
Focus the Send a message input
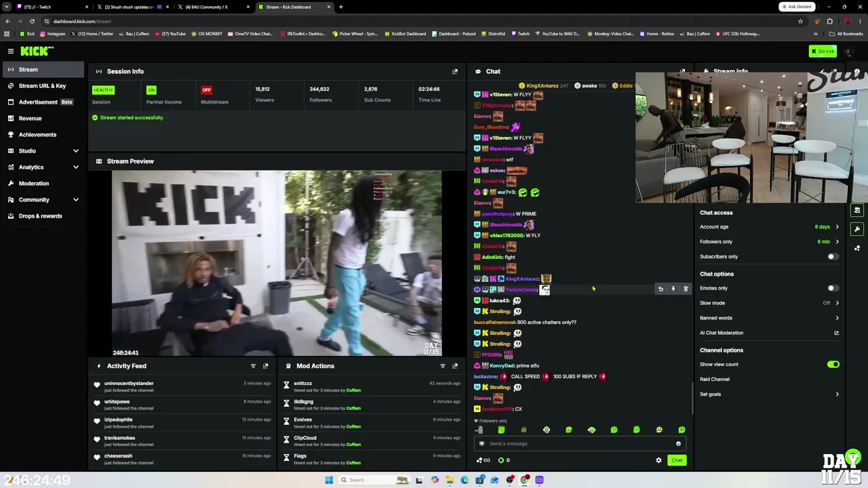coord(580,444)
